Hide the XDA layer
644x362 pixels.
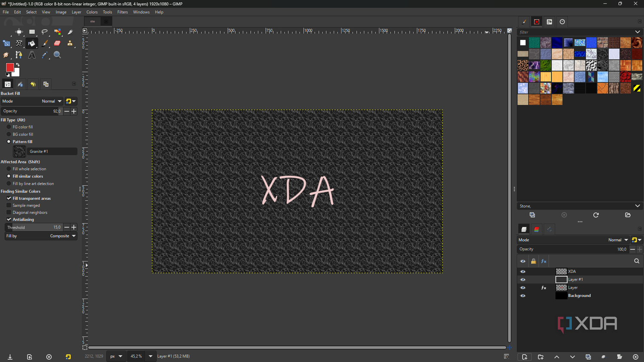pos(523,271)
